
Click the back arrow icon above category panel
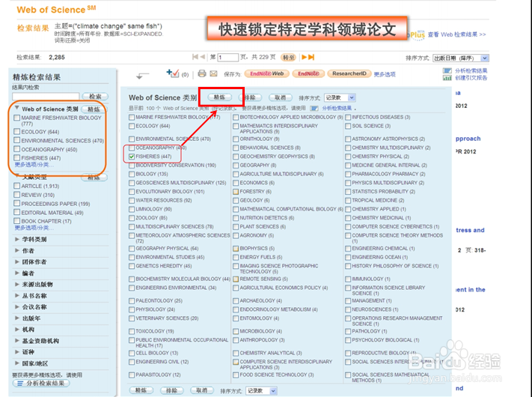pos(142,76)
